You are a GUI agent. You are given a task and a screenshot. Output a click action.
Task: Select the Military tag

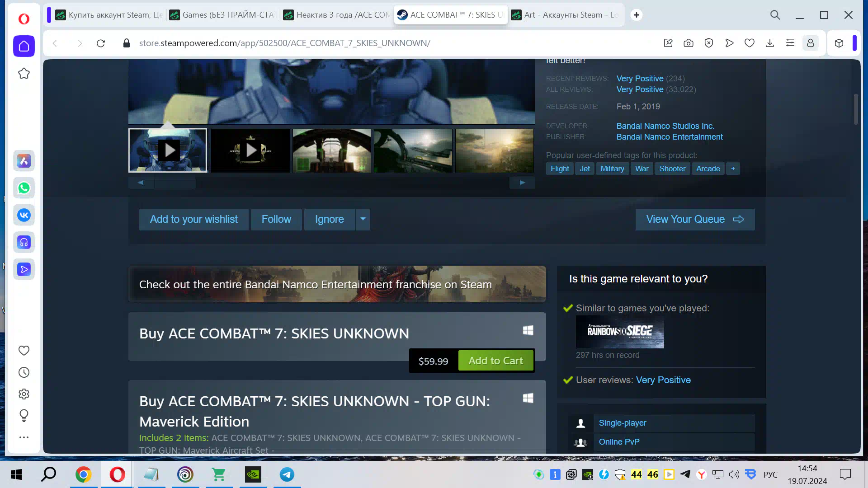click(612, 169)
